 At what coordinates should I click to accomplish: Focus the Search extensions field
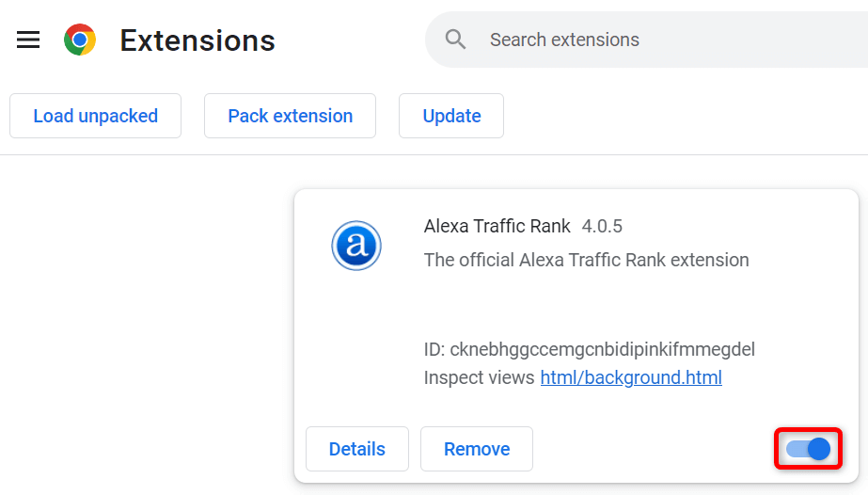(658, 40)
